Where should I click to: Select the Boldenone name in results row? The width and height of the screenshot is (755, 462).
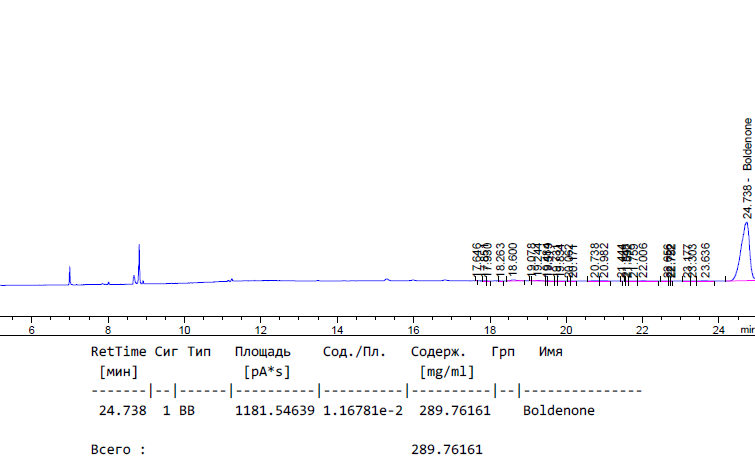coord(558,411)
